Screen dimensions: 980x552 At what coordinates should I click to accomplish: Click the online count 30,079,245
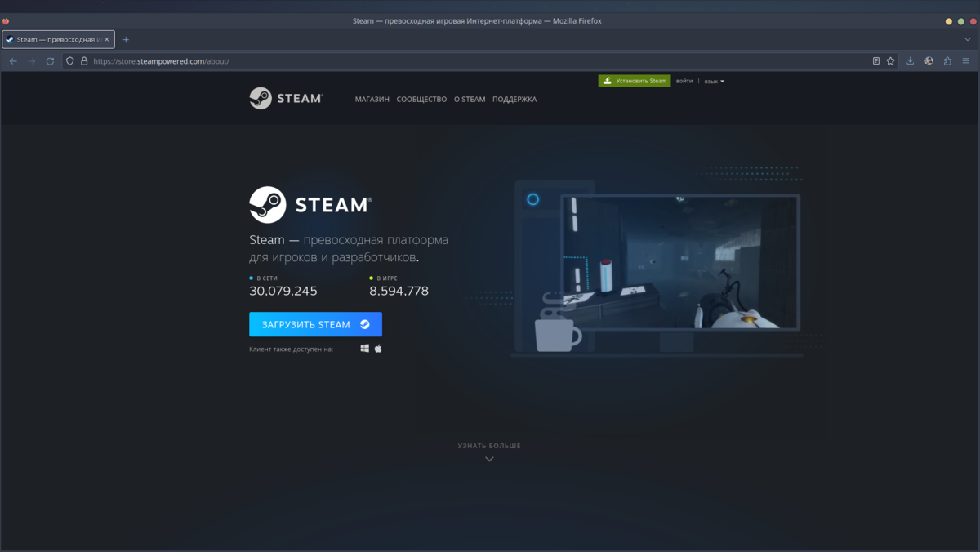click(283, 291)
